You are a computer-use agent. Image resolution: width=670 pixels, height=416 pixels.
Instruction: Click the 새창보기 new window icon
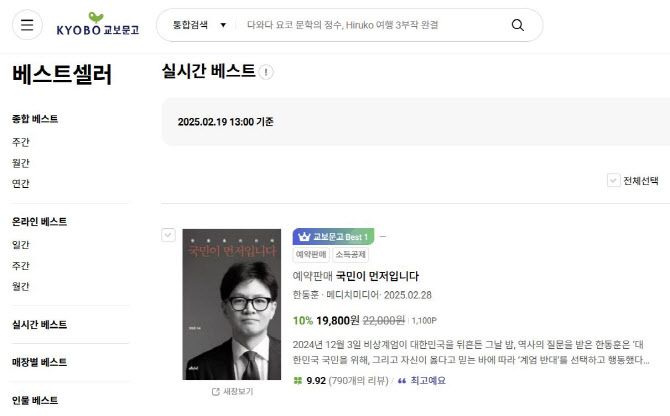click(216, 392)
